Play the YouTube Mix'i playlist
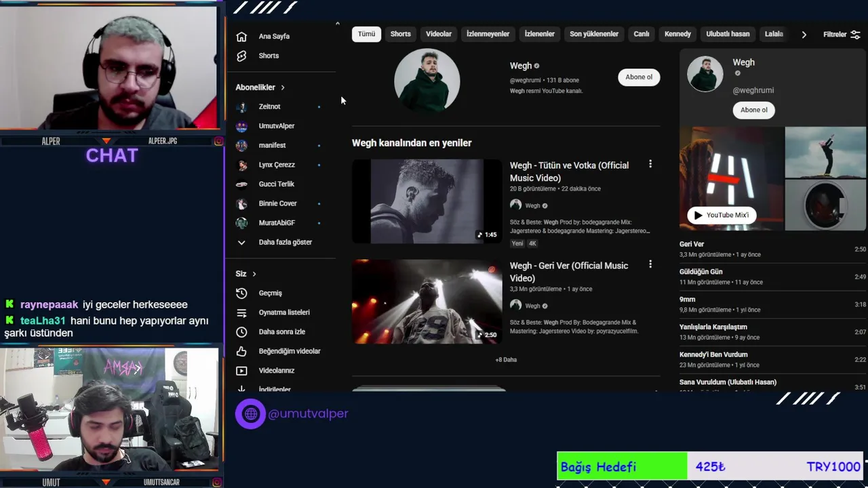 [722, 216]
